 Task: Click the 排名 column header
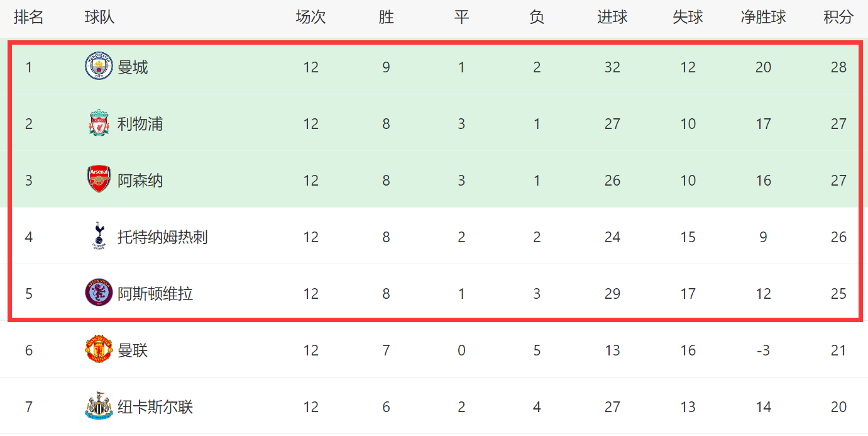[29, 18]
